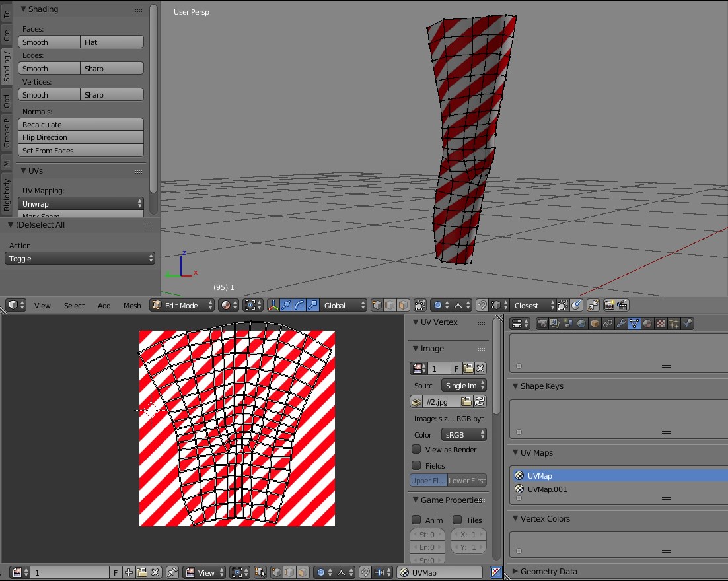
Task: Enable the View as Render checkbox
Action: tap(416, 448)
